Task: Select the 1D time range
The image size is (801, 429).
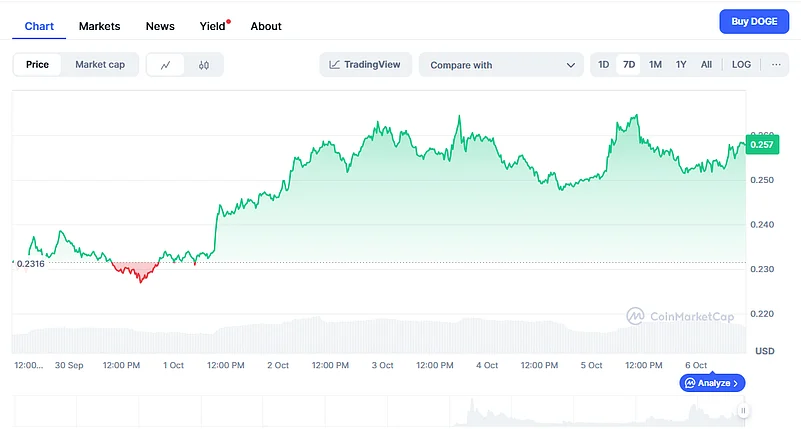Action: [604, 65]
